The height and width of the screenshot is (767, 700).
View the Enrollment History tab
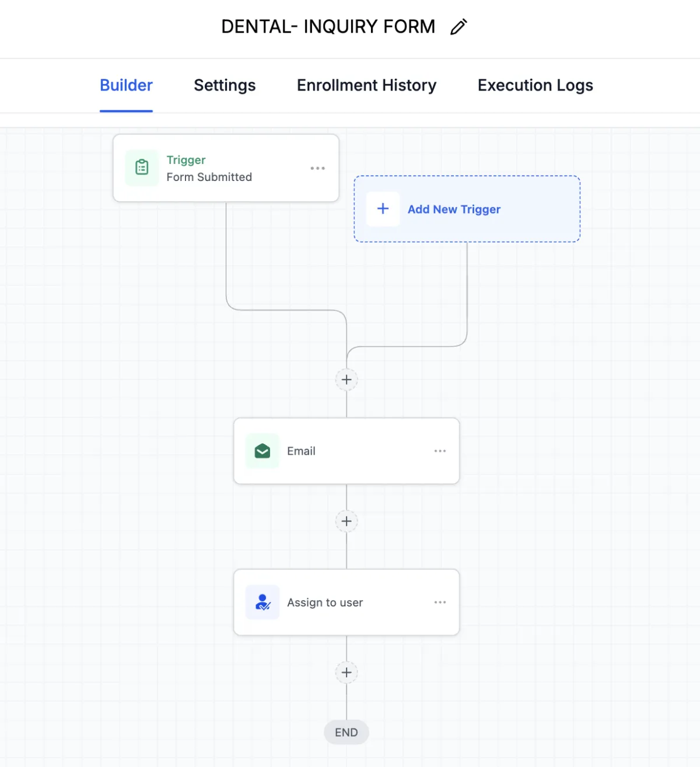(366, 85)
